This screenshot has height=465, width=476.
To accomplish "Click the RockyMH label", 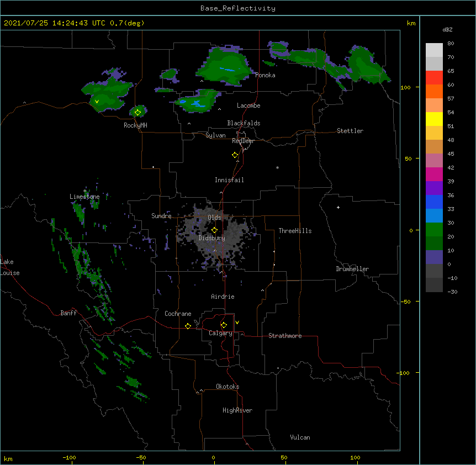I will pyautogui.click(x=135, y=125).
